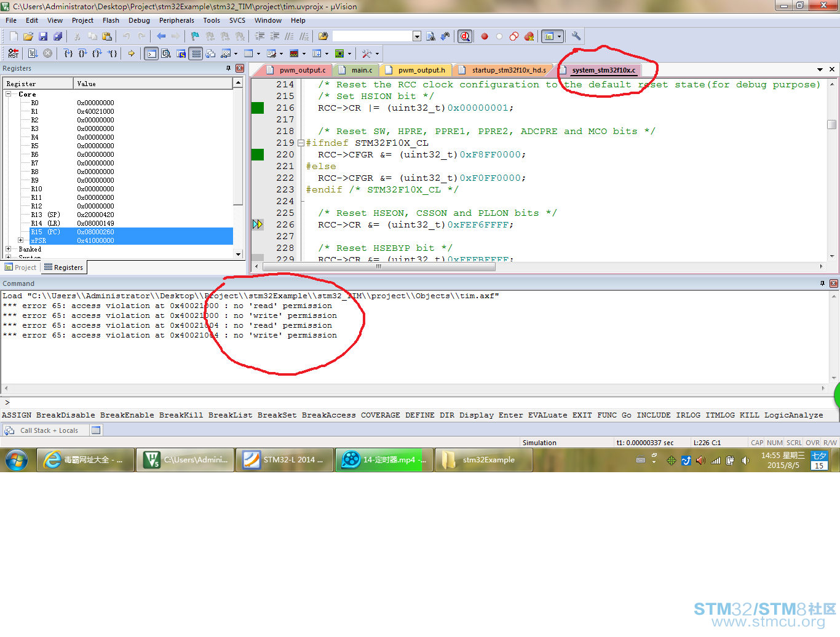Screen dimensions: 840x637
Task: Click the Command window input line
Action: pyautogui.click(x=420, y=403)
